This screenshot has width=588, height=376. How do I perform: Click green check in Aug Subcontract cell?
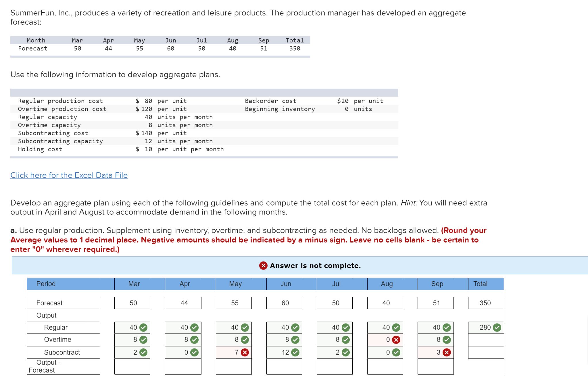(x=396, y=352)
